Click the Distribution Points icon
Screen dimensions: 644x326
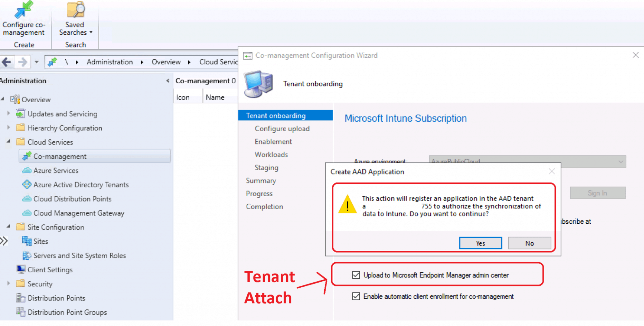coord(21,298)
